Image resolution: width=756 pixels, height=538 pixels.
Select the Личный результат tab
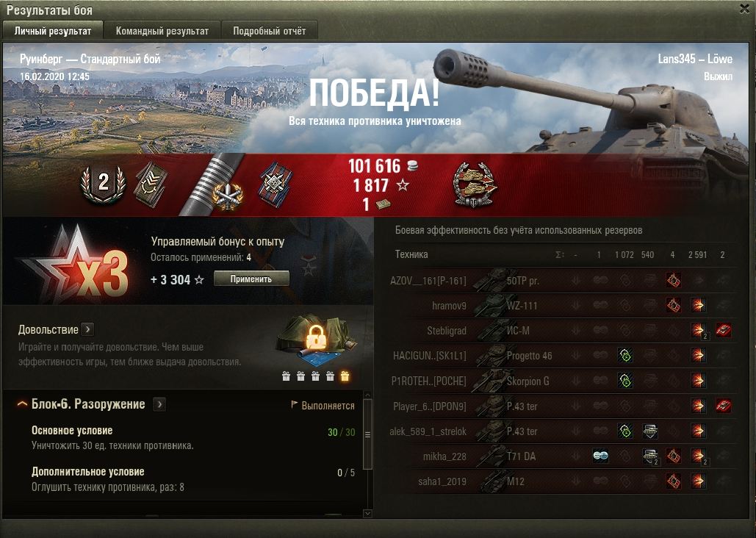(x=53, y=31)
